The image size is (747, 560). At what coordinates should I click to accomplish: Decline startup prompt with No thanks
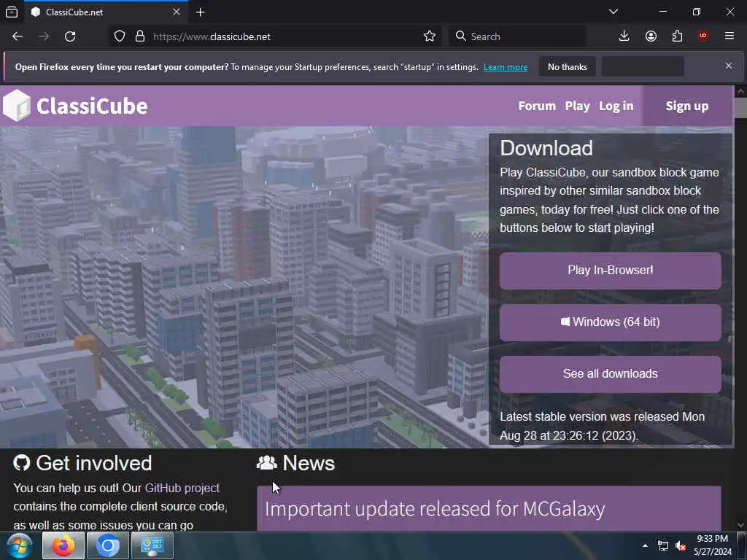click(x=568, y=66)
